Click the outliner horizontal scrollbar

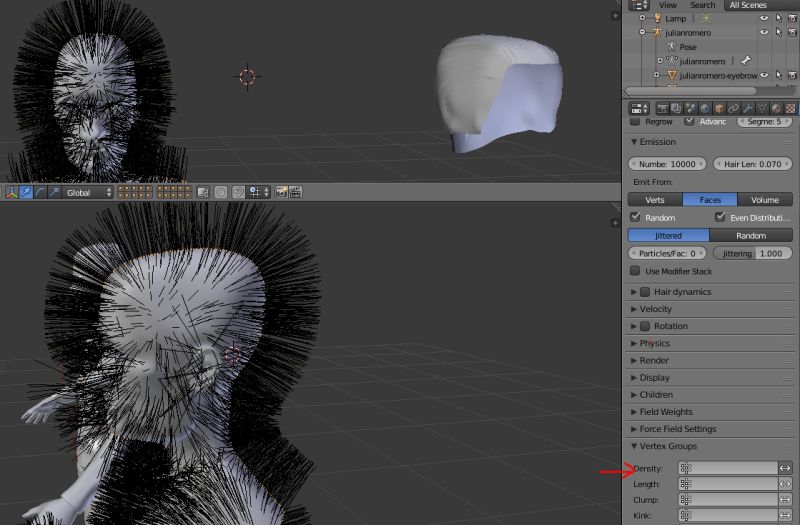click(691, 91)
